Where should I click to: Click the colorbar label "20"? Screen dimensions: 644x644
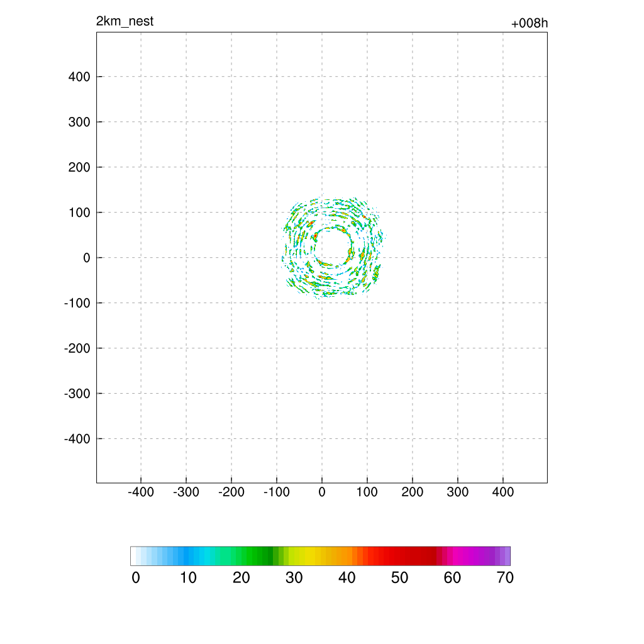(241, 578)
